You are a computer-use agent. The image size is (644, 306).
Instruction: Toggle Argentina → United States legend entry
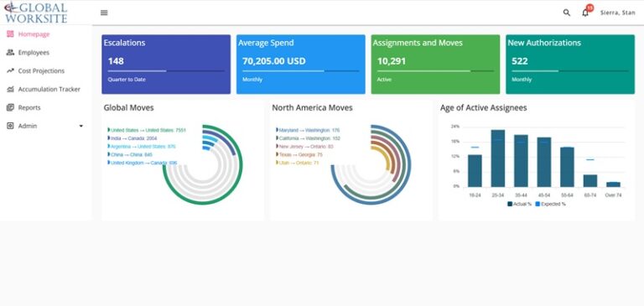coord(142,147)
